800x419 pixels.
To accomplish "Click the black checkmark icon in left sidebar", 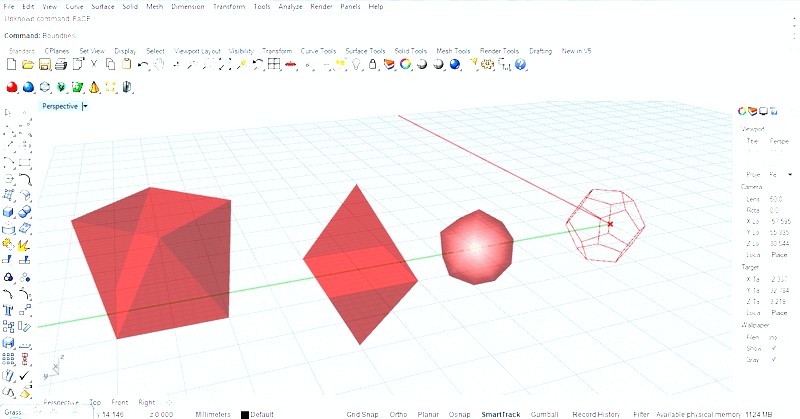I will [24, 376].
